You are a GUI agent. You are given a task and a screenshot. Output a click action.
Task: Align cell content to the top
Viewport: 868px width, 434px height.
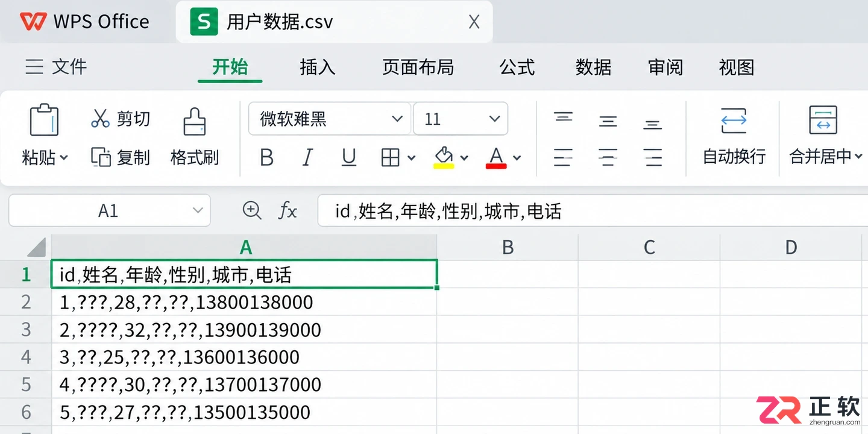tap(563, 117)
